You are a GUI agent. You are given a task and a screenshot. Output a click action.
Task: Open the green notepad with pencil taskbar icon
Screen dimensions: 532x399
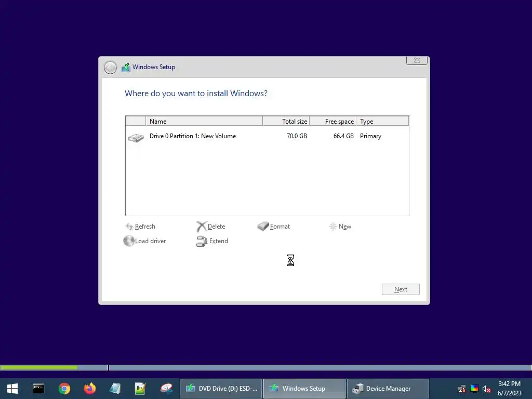pyautogui.click(x=140, y=389)
